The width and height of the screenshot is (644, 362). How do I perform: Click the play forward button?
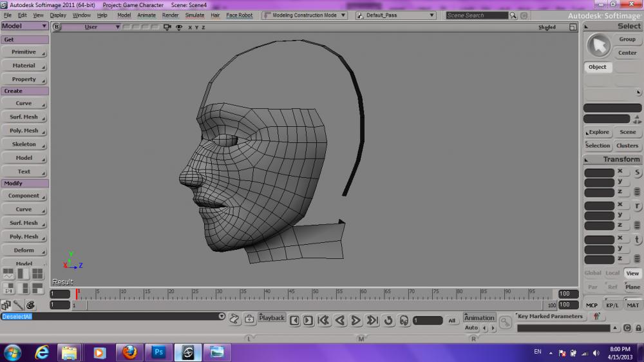(x=356, y=320)
